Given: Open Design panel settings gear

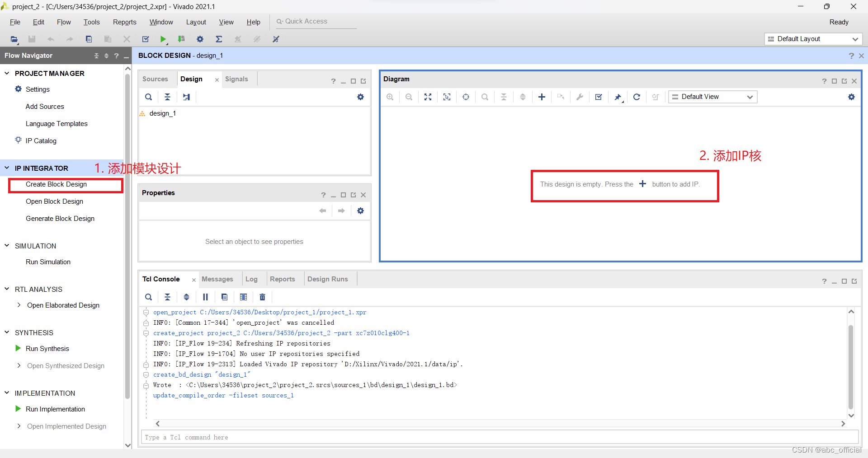Looking at the screenshot, I should [360, 97].
